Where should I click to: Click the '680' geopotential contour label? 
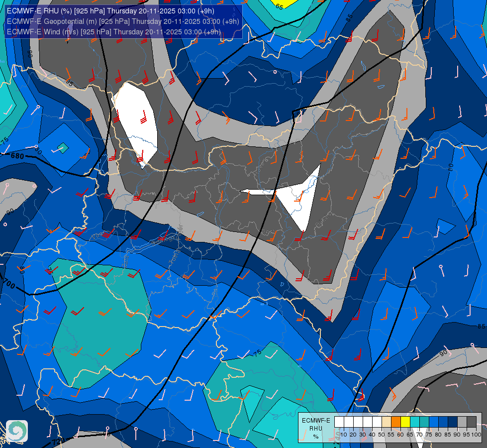[x=17, y=155]
